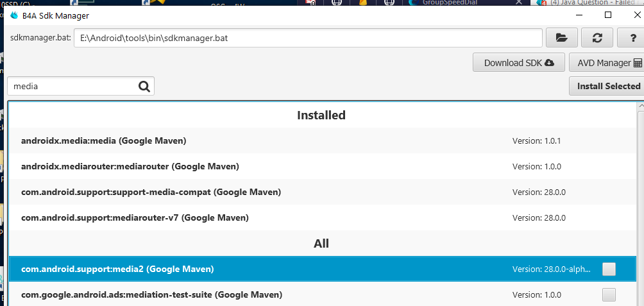Click the B4A Sdk Manager title bar icon
644x306 pixels.
click(13, 15)
